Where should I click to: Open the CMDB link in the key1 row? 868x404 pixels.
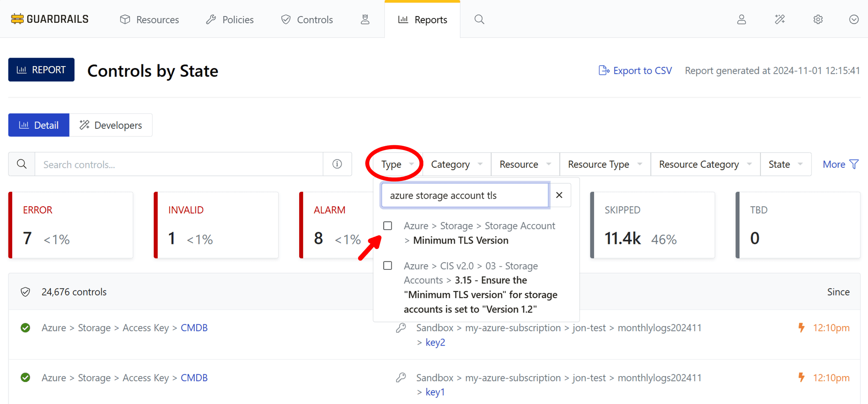[194, 377]
